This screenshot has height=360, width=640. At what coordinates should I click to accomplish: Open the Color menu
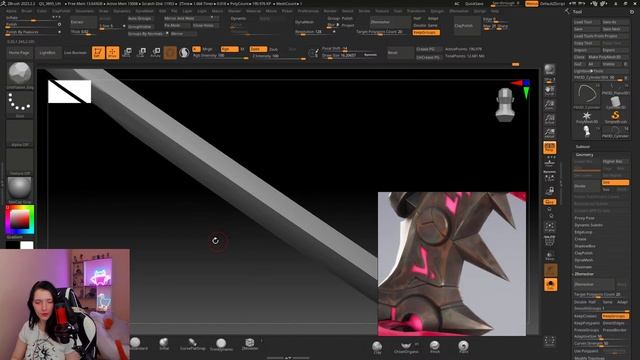click(x=42, y=11)
